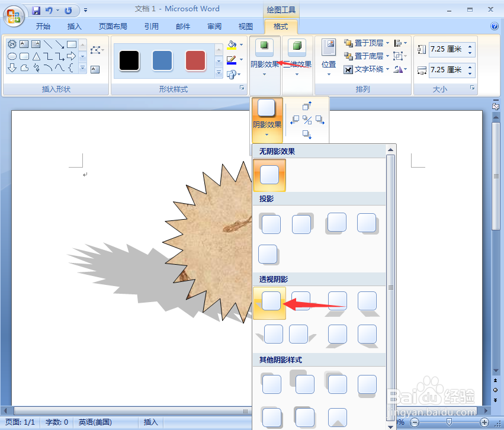
Task: Open the 页面布局 tab
Action: coord(113,26)
